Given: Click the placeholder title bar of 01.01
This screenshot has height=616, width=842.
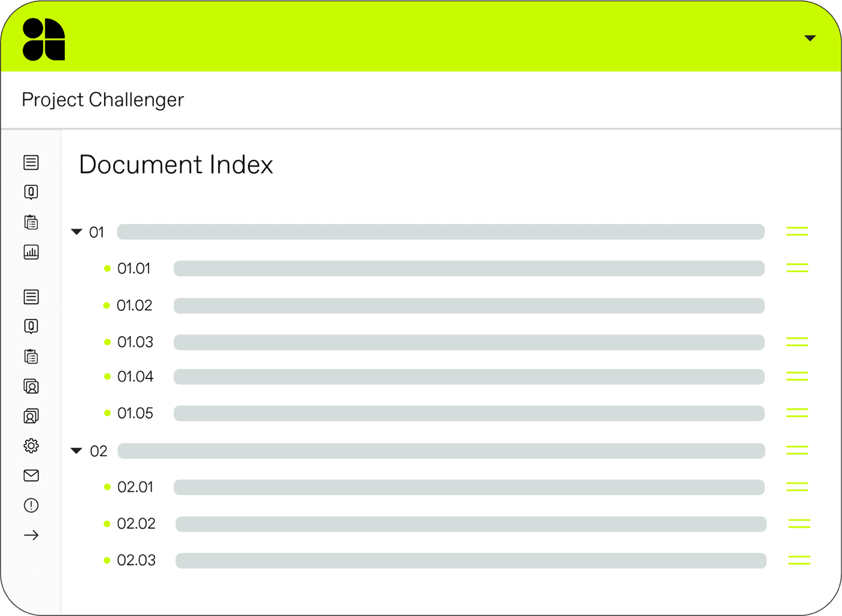Looking at the screenshot, I should [469, 269].
